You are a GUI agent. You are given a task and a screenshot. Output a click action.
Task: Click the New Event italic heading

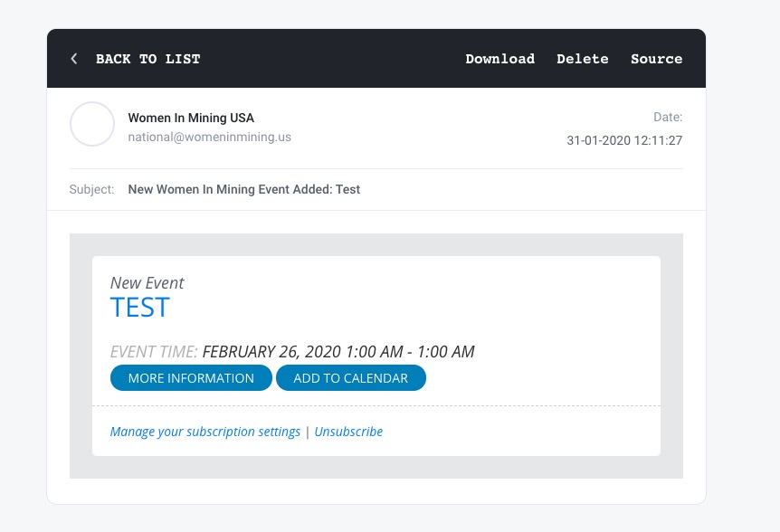(147, 283)
